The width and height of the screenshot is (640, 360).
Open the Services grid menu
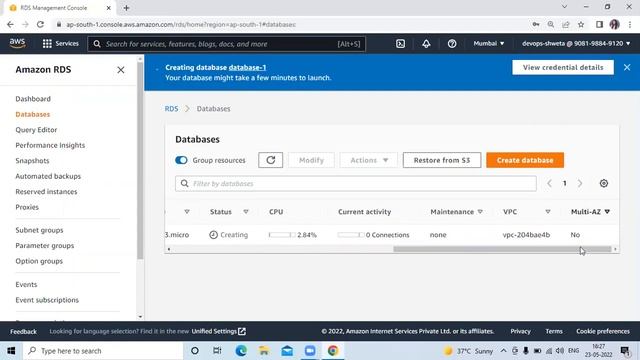[60, 43]
